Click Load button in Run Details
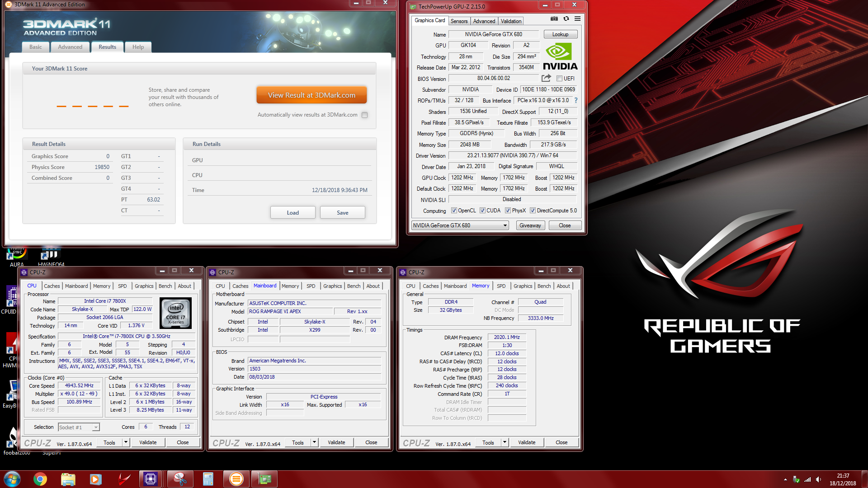868x488 pixels. coord(292,213)
